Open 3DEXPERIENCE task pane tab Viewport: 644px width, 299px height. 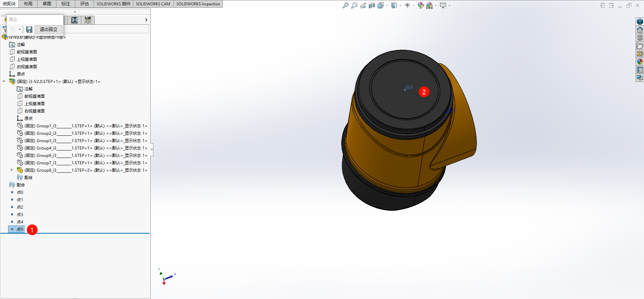point(640,22)
